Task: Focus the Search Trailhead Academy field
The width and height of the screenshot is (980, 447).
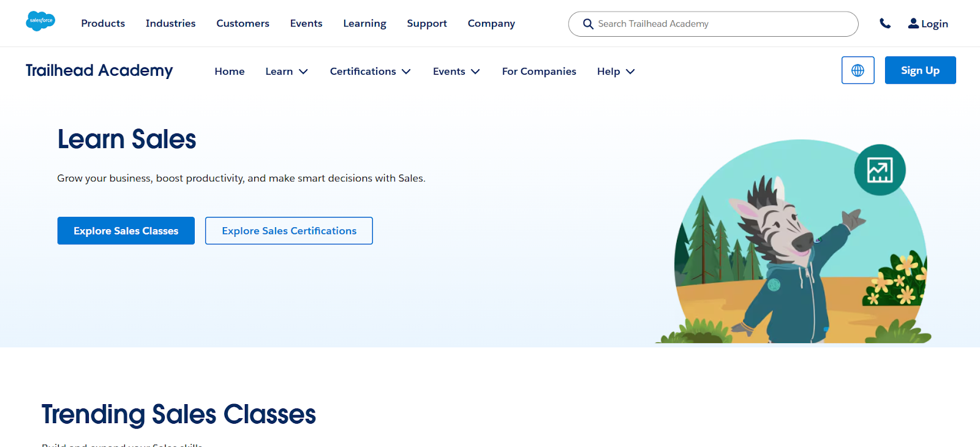Action: [713, 24]
